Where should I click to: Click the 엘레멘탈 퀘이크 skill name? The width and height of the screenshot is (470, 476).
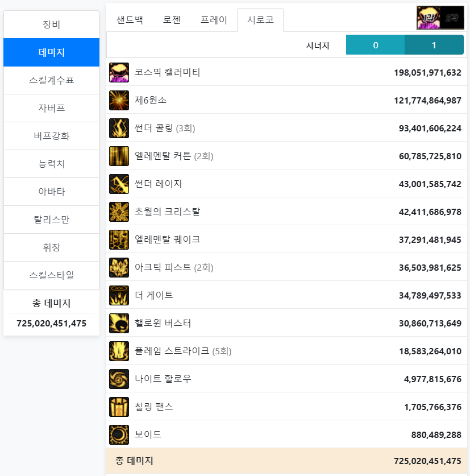coord(167,239)
